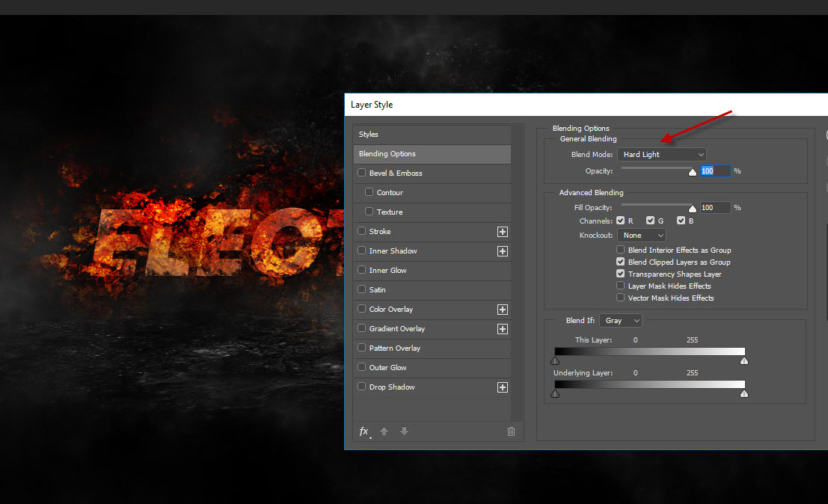The image size is (828, 504).
Task: Toggle Blend Interior Effects as Group
Action: [x=621, y=251]
